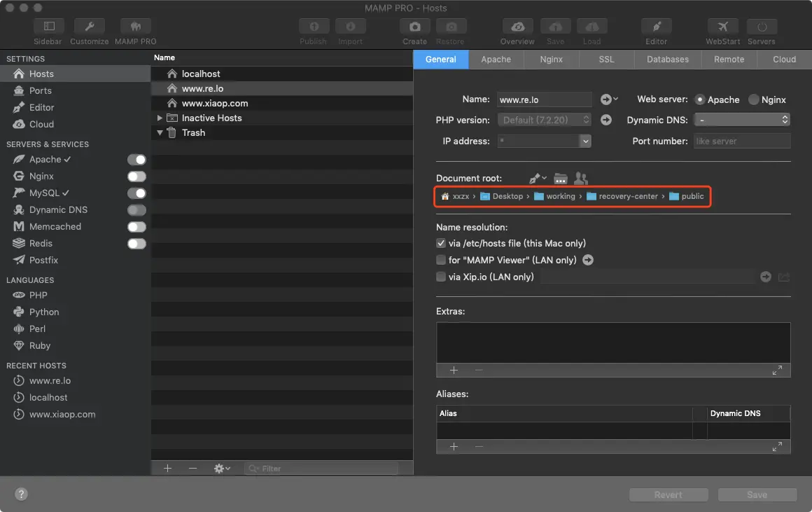Choose document root folder icon
Image resolution: width=812 pixels, height=512 pixels.
560,179
